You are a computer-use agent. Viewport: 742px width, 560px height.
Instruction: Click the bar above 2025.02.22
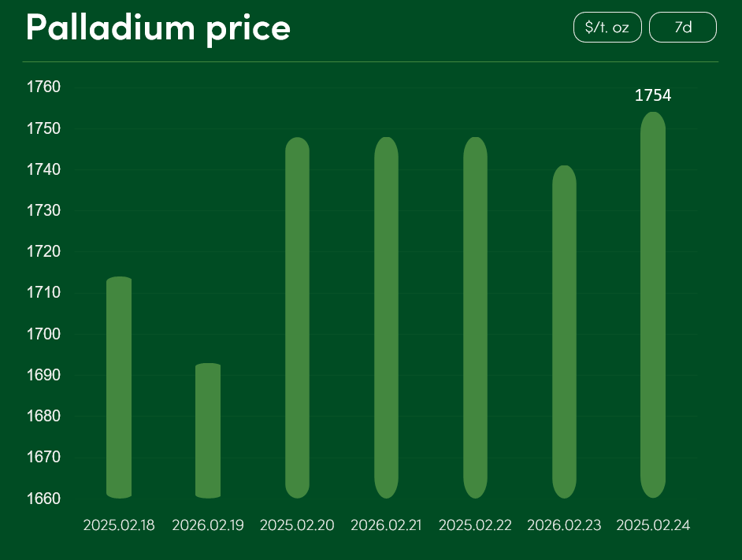475,317
